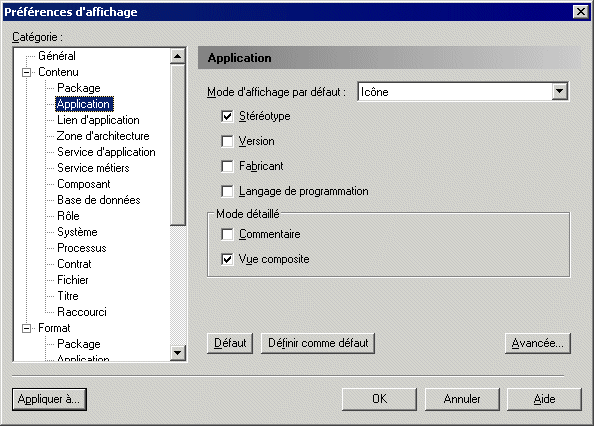The image size is (594, 426).
Task: Select Général in the category tree
Action: 57,56
